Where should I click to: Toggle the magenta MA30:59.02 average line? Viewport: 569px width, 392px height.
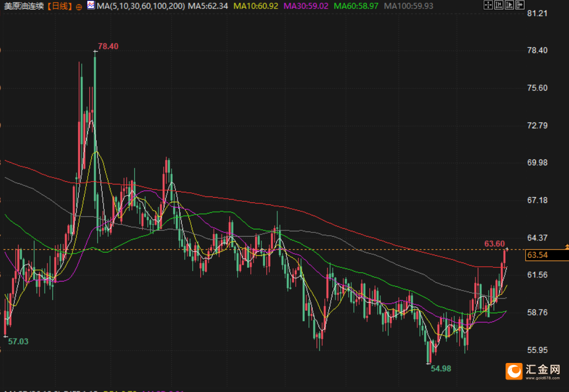306,6
